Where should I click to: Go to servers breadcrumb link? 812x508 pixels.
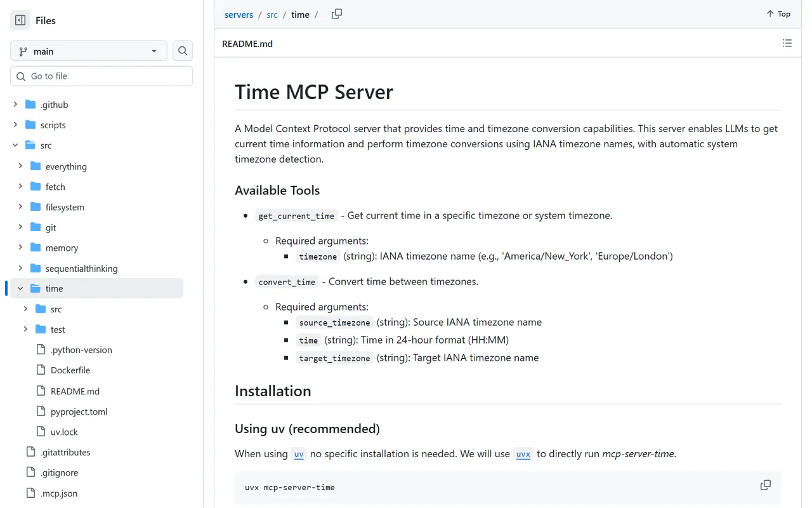point(239,15)
